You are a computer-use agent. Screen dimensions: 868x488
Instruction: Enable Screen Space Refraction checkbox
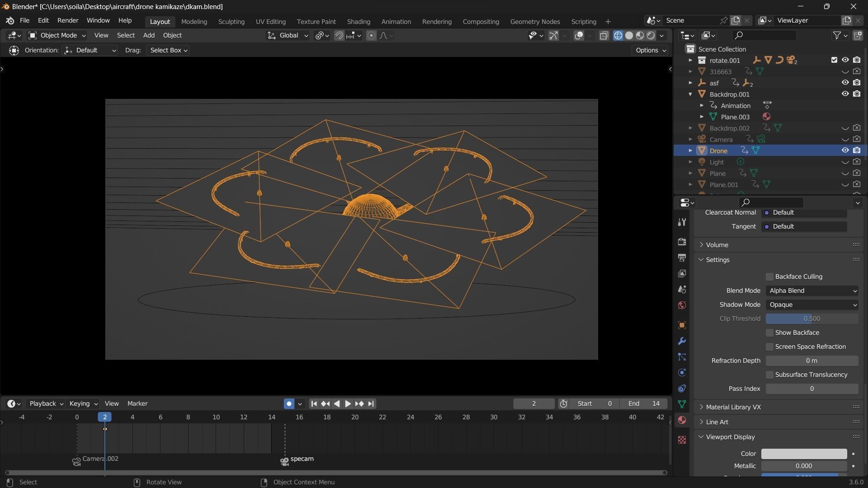769,347
